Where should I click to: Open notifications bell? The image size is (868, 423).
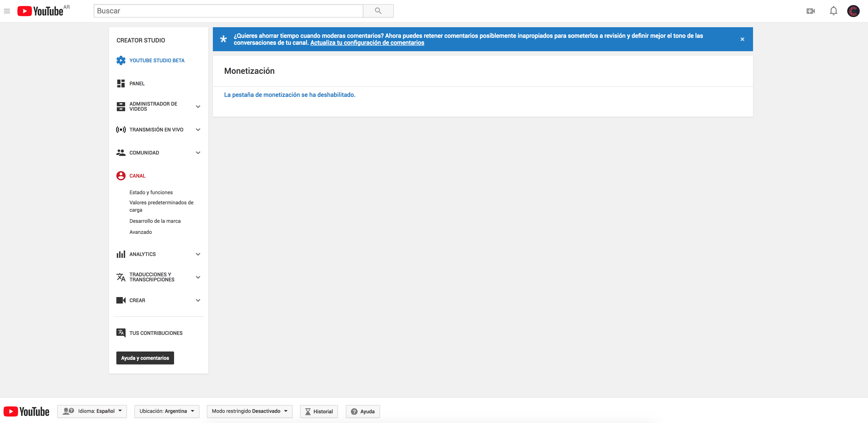[x=833, y=11]
